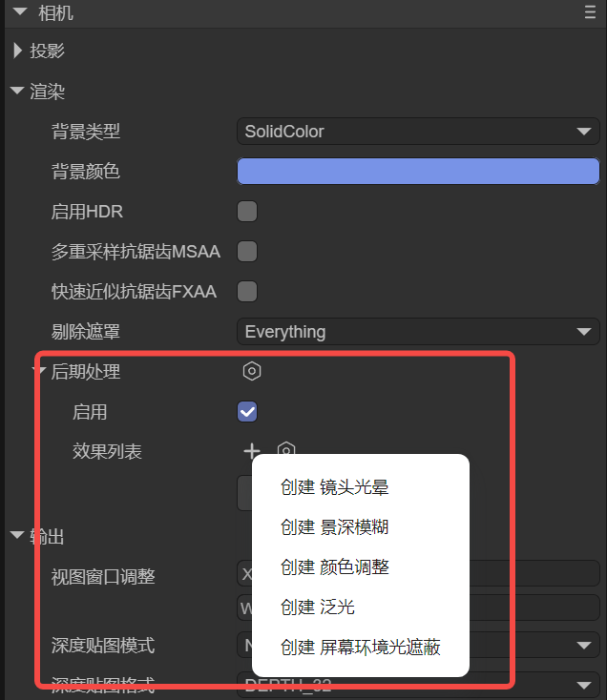
Task: Choose 创建 颜色调整 menu entry
Action: tap(335, 567)
